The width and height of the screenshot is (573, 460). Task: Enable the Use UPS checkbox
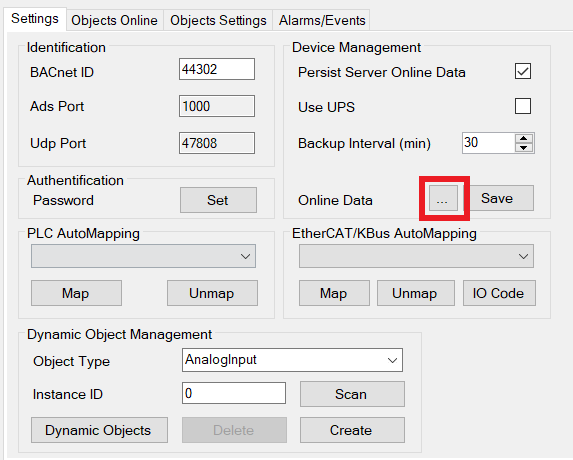tap(523, 106)
